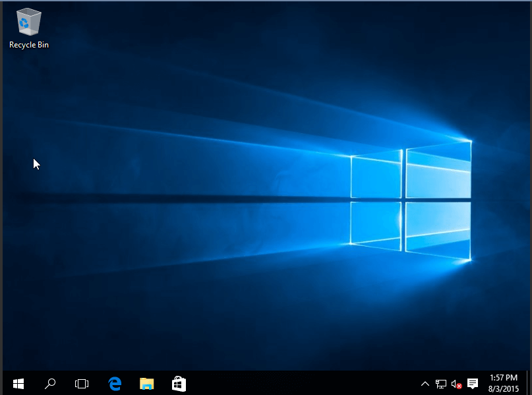The image size is (532, 395).
Task: Click the 8/3/2015 date text
Action: pyautogui.click(x=504, y=388)
